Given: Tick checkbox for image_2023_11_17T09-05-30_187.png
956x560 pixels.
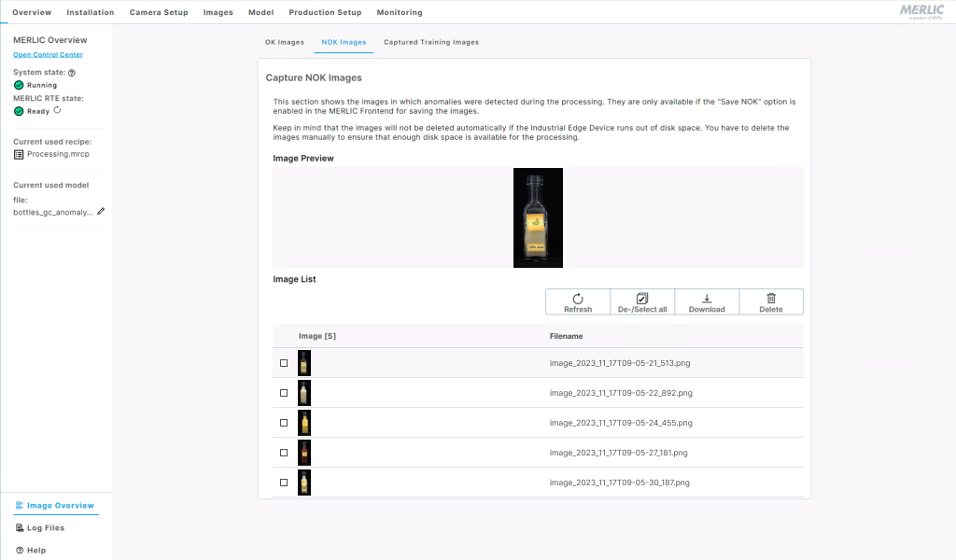Looking at the screenshot, I should click(x=284, y=483).
